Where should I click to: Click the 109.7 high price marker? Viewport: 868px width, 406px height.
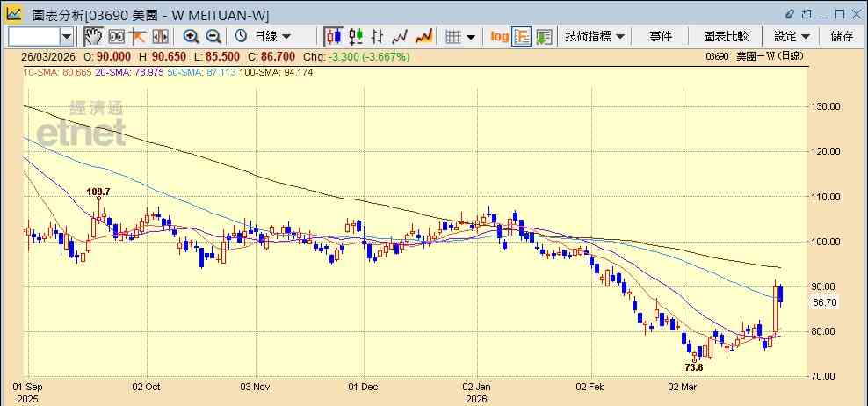point(98,192)
